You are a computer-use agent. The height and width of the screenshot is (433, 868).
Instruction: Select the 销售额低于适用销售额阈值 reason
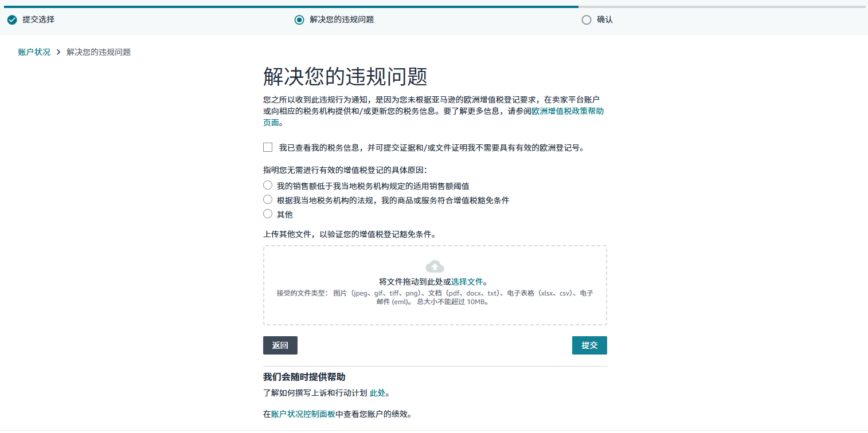[268, 186]
